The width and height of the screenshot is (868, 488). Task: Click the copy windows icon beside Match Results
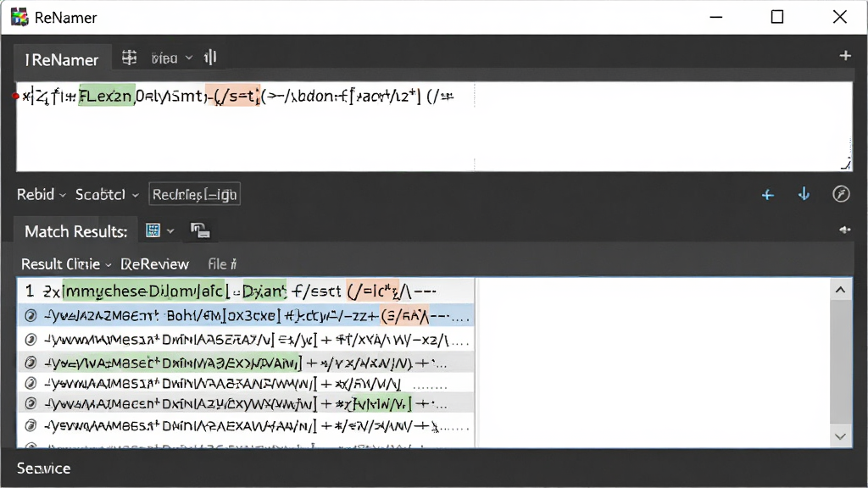click(x=200, y=230)
